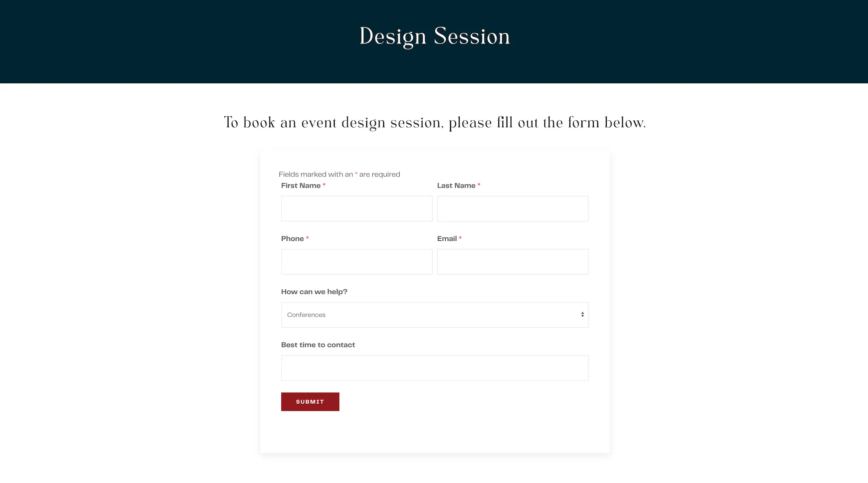Click the Email label
Image resolution: width=868 pixels, height=483 pixels.
pyautogui.click(x=447, y=238)
